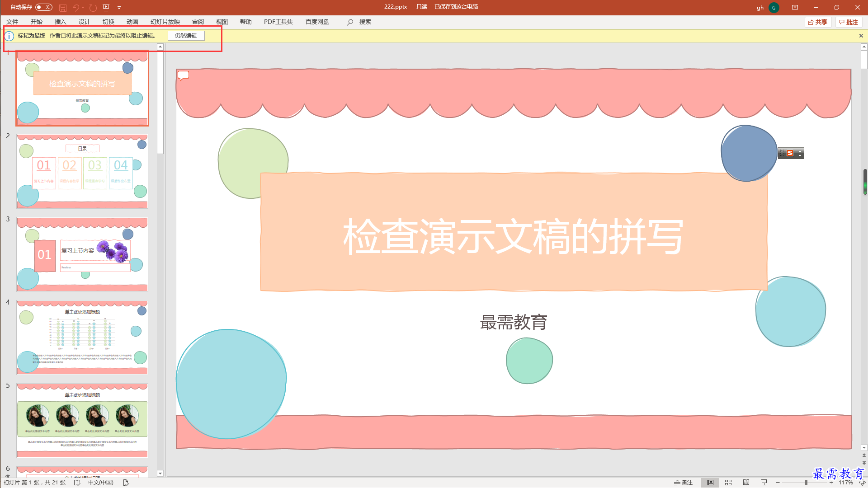The image size is (868, 488).
Task: Click the accessibility checker icon in status bar
Action: (126, 483)
